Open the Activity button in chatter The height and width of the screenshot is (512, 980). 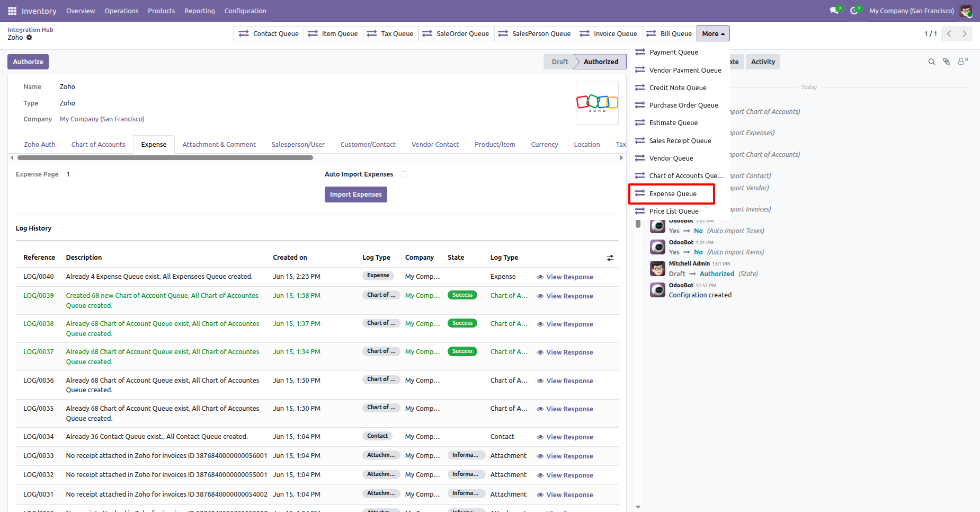tap(763, 61)
